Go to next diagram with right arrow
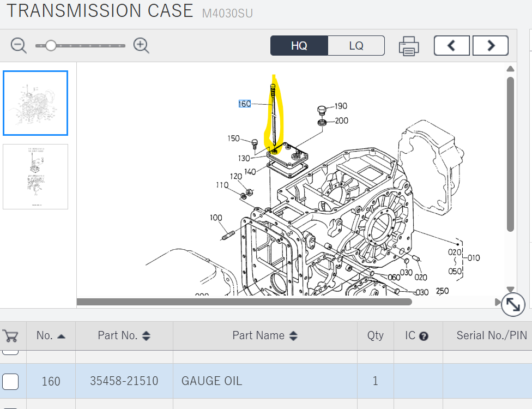The image size is (532, 409). point(491,46)
